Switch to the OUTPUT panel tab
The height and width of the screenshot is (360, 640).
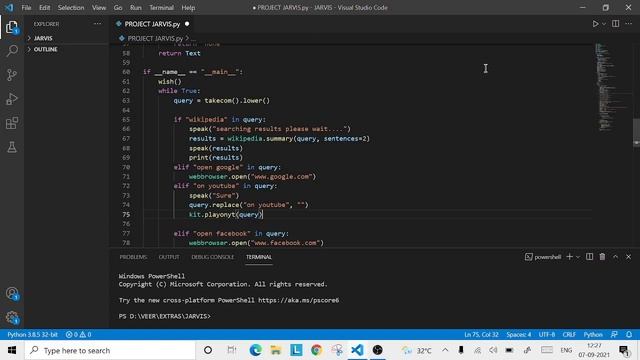tap(169, 257)
